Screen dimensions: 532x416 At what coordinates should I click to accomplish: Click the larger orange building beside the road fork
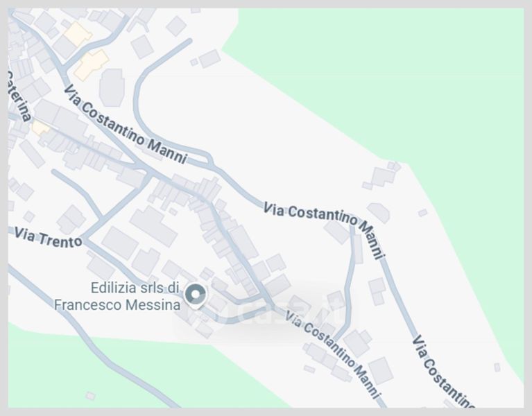(x=92, y=64)
